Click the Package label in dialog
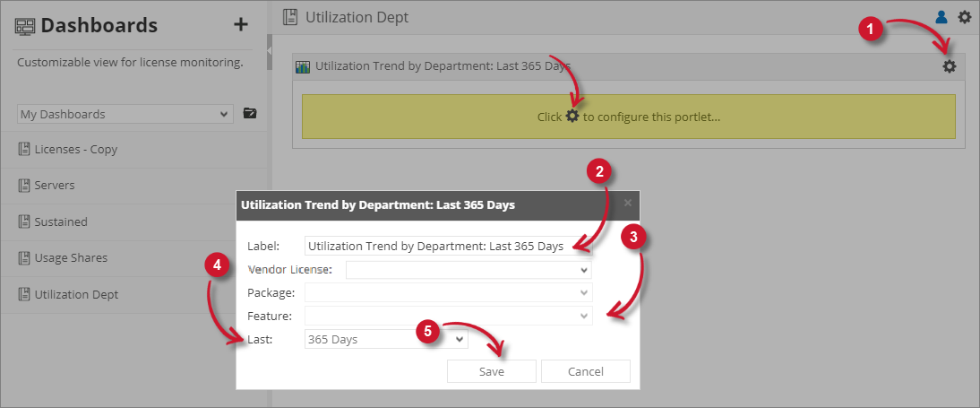The height and width of the screenshot is (408, 980). pyautogui.click(x=272, y=292)
